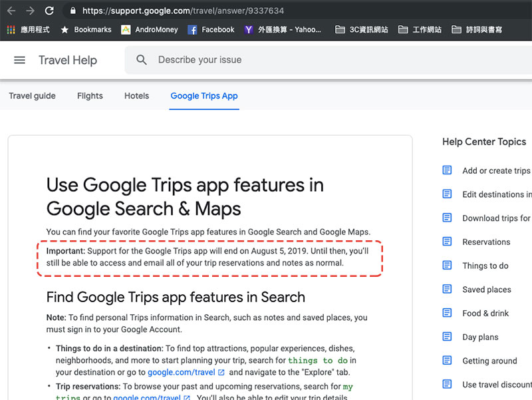The image size is (532, 400).
Task: Open Reservations help topic
Action: (x=486, y=242)
